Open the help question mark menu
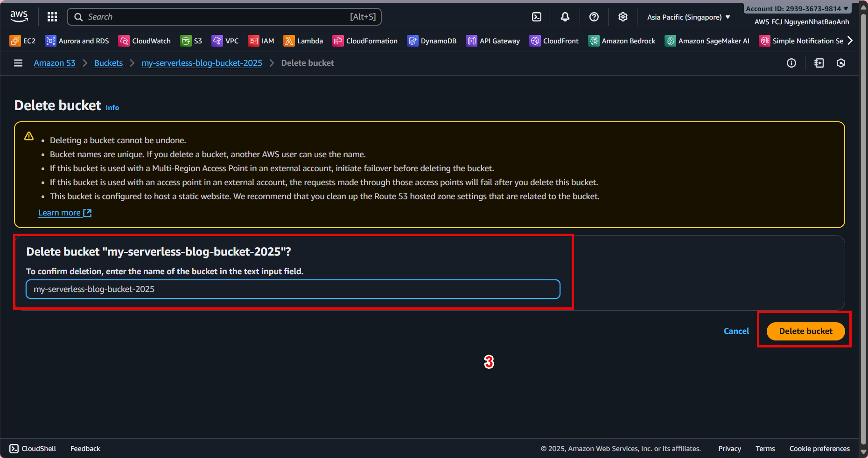This screenshot has width=868, height=458. click(x=594, y=17)
